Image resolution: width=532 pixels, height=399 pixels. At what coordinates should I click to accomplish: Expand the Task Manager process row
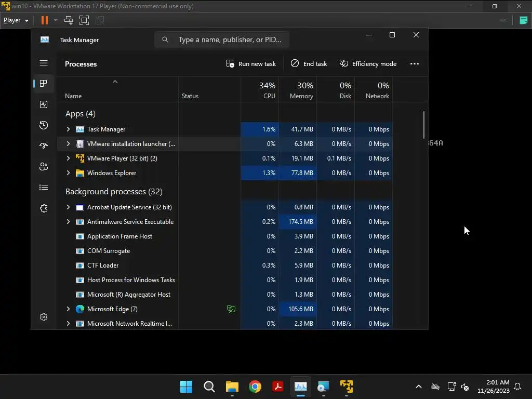tap(68, 129)
